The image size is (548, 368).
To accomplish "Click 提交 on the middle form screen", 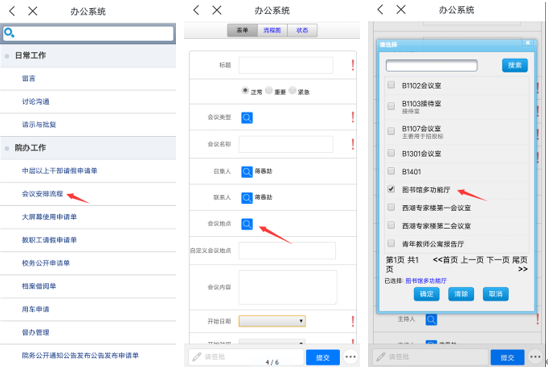I will [x=323, y=357].
